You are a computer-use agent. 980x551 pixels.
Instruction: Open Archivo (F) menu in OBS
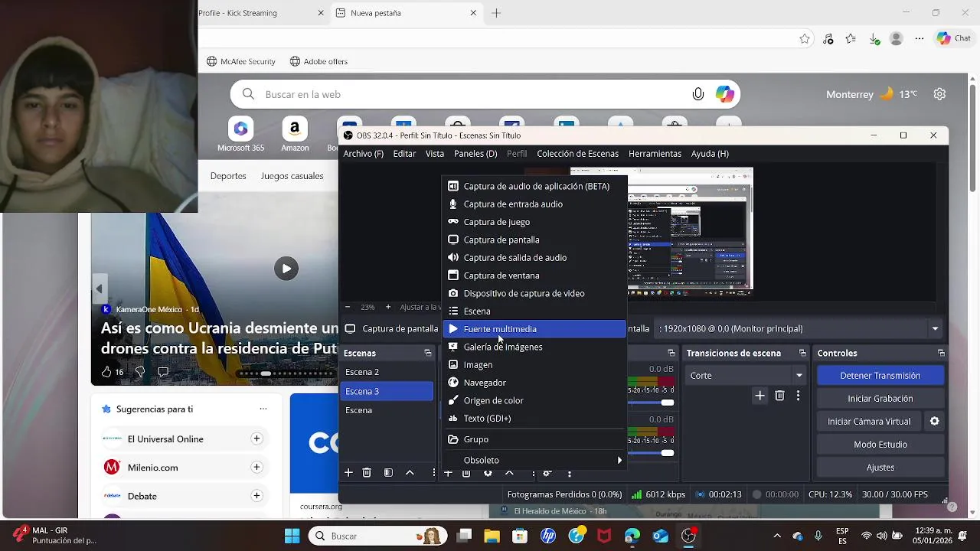[x=363, y=154]
